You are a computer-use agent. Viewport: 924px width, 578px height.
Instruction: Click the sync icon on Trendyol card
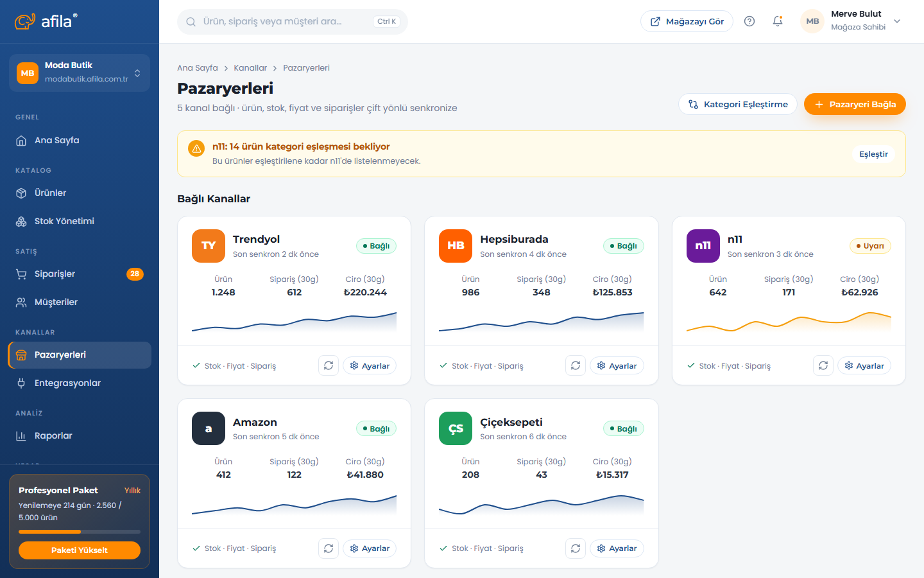point(329,365)
